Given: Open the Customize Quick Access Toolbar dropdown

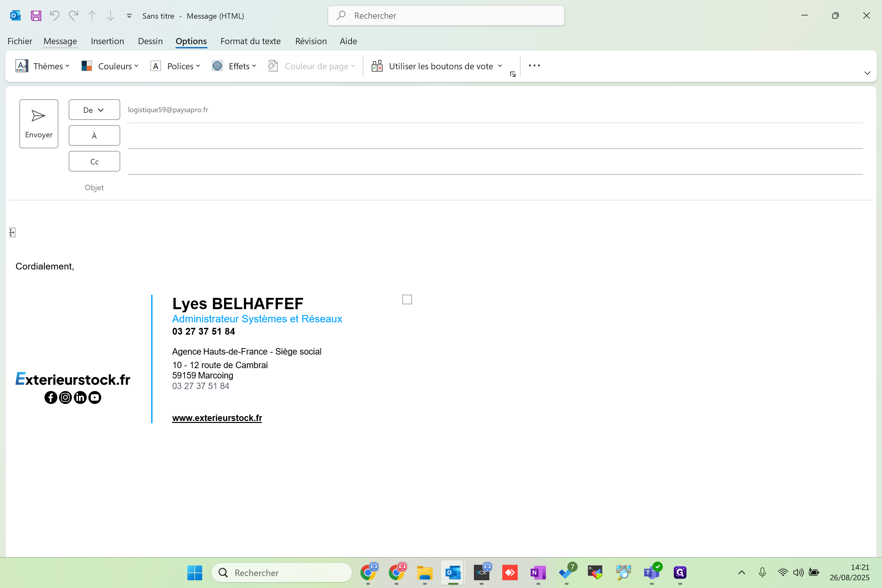Looking at the screenshot, I should point(129,16).
